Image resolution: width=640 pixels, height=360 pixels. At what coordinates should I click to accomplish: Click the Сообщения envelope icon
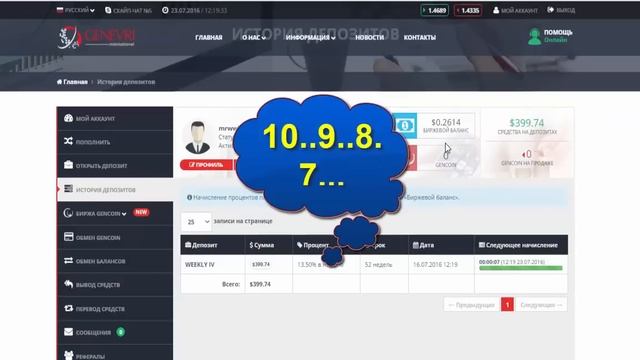[68, 332]
